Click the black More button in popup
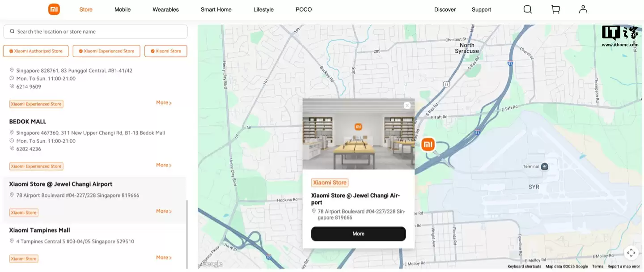Viewport: 644px width, 272px height. [358, 234]
